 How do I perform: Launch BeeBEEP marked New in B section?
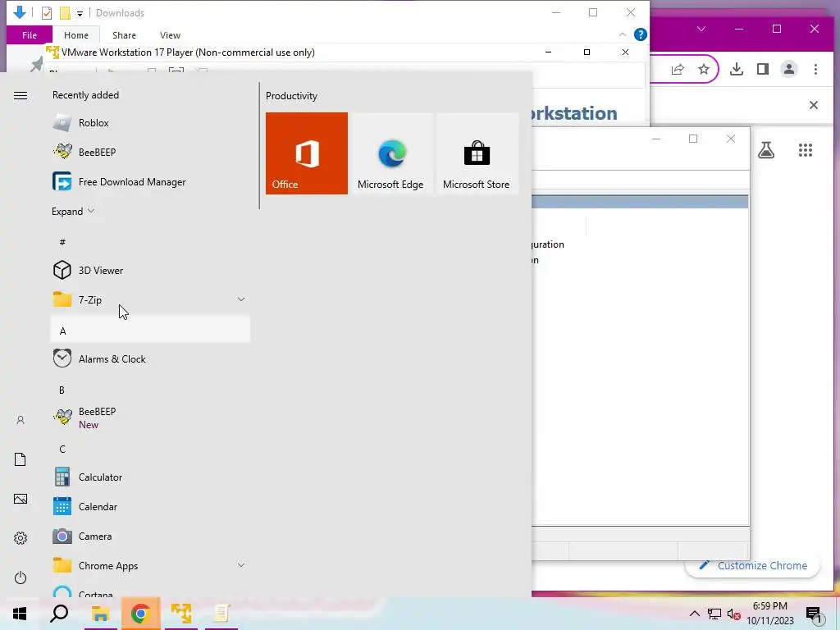pyautogui.click(x=150, y=418)
